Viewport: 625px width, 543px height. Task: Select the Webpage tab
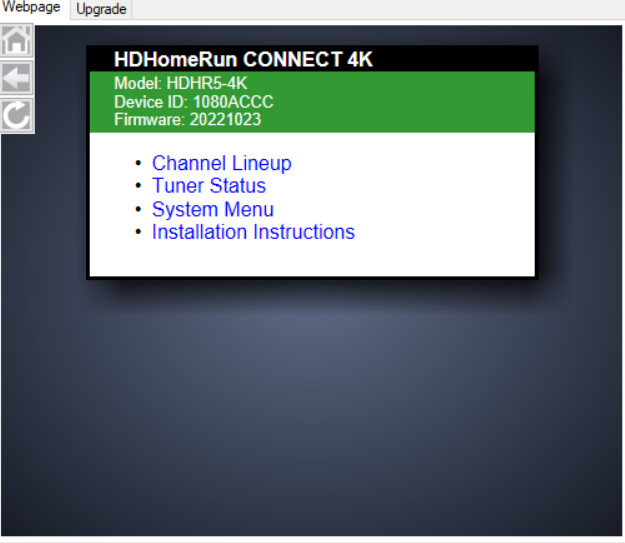tap(32, 8)
